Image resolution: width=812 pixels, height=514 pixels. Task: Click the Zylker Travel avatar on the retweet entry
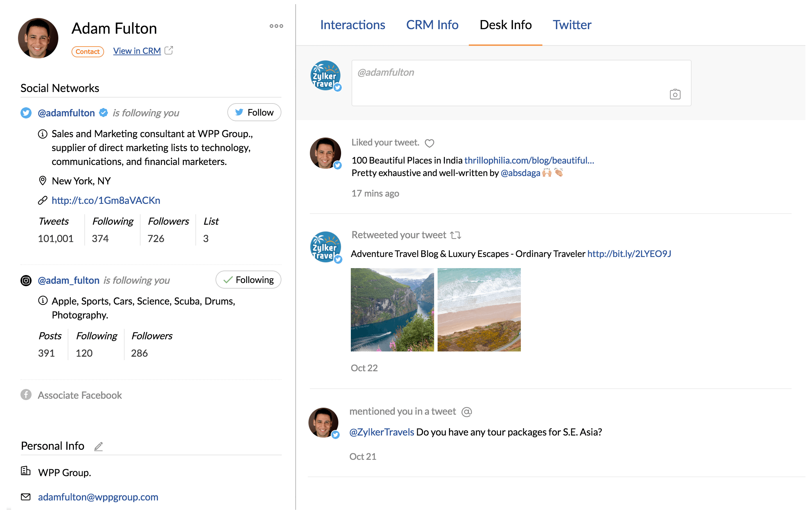pos(325,247)
